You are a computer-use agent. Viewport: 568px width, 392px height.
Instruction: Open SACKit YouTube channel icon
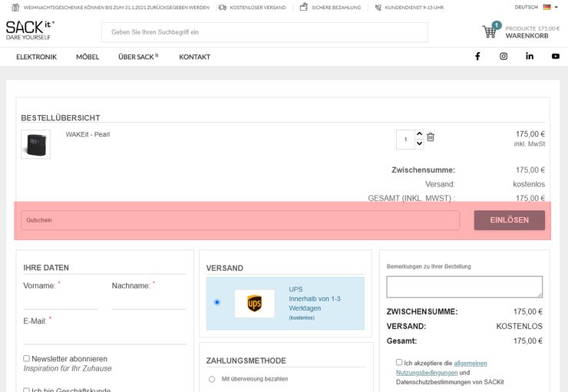(556, 56)
